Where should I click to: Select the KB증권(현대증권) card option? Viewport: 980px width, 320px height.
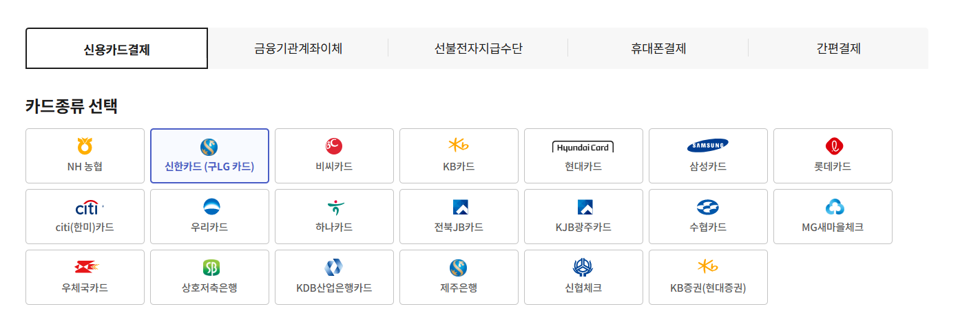(708, 277)
